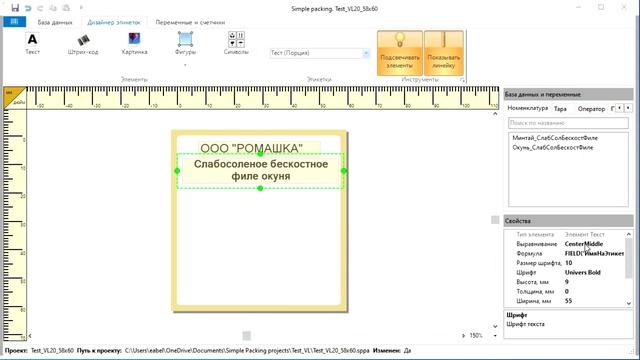Select Окунь_СлабСолБескостФиле in the list
The image size is (640, 360).
point(553,147)
